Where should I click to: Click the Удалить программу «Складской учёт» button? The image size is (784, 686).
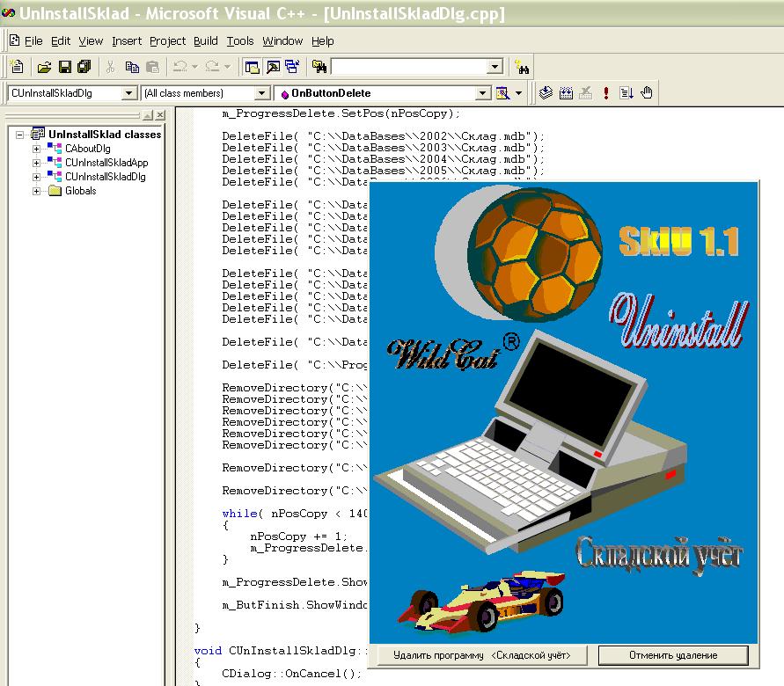(x=481, y=655)
